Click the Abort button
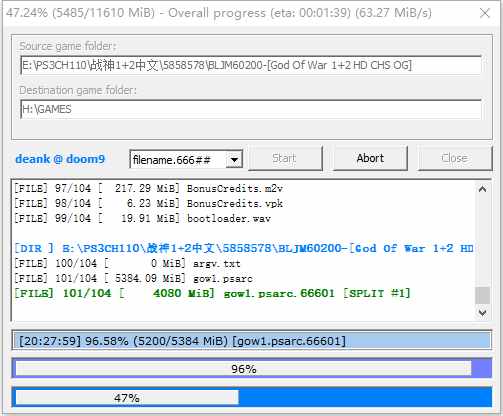The width and height of the screenshot is (503, 416). (x=370, y=158)
